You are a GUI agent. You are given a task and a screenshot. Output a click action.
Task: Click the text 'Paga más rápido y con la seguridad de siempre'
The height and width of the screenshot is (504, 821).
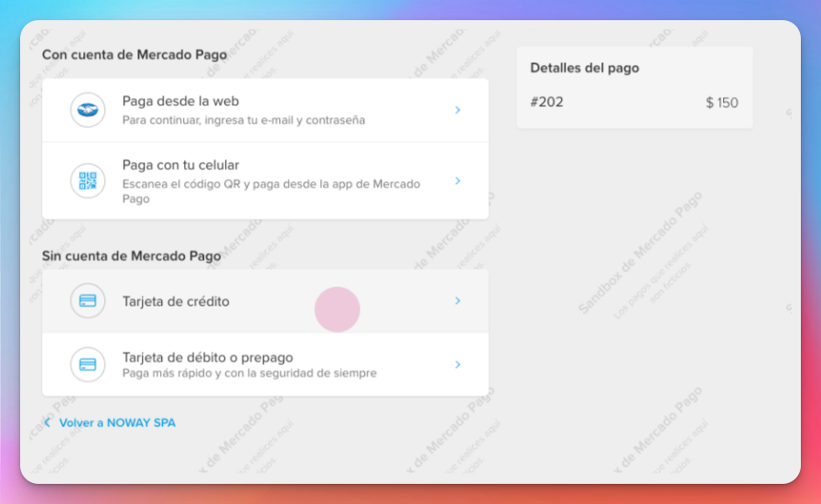(x=250, y=373)
